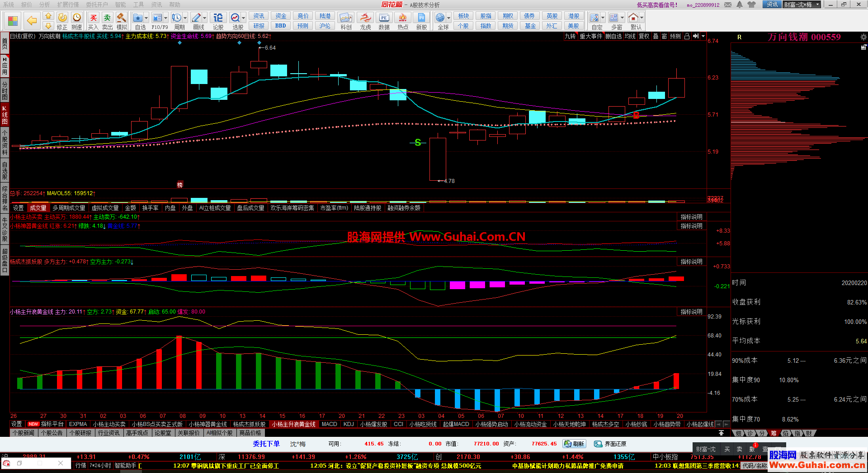Screen dimensions: 868x473
Task: Toggle the chart lock icon
Action: (x=687, y=37)
